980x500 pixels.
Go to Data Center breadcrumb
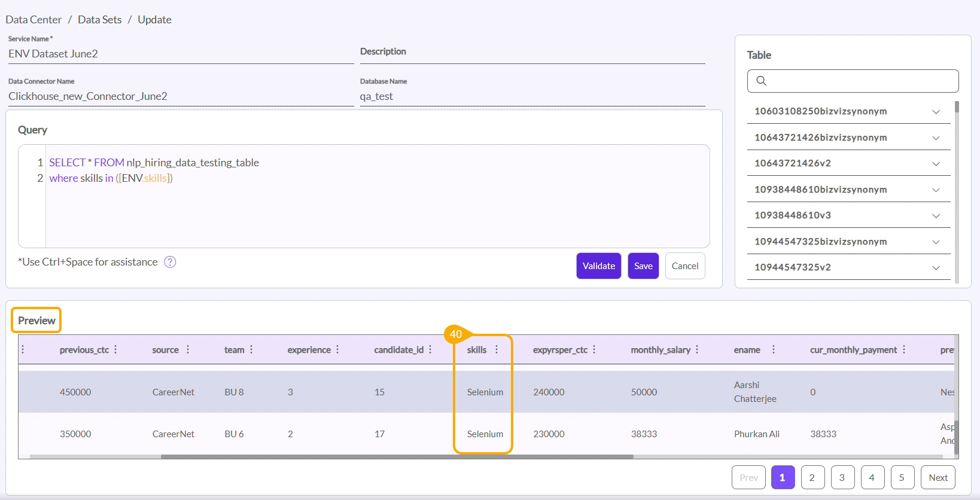click(x=34, y=20)
